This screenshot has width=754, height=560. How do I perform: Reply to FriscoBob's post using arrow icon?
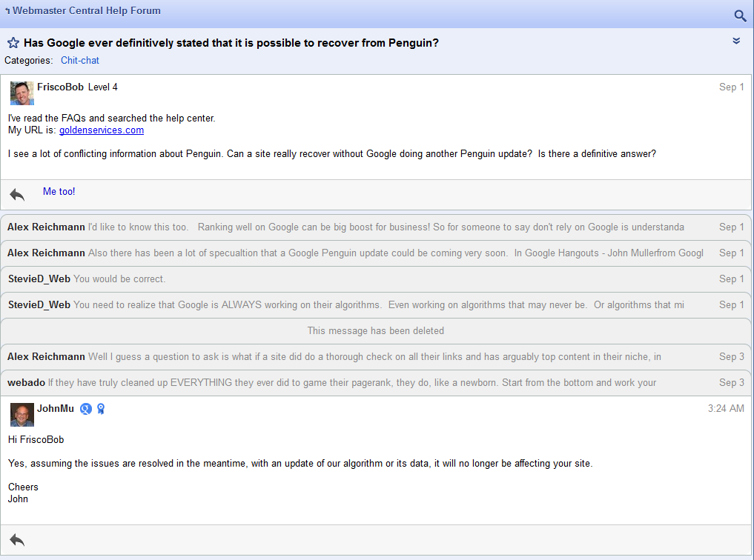(17, 194)
